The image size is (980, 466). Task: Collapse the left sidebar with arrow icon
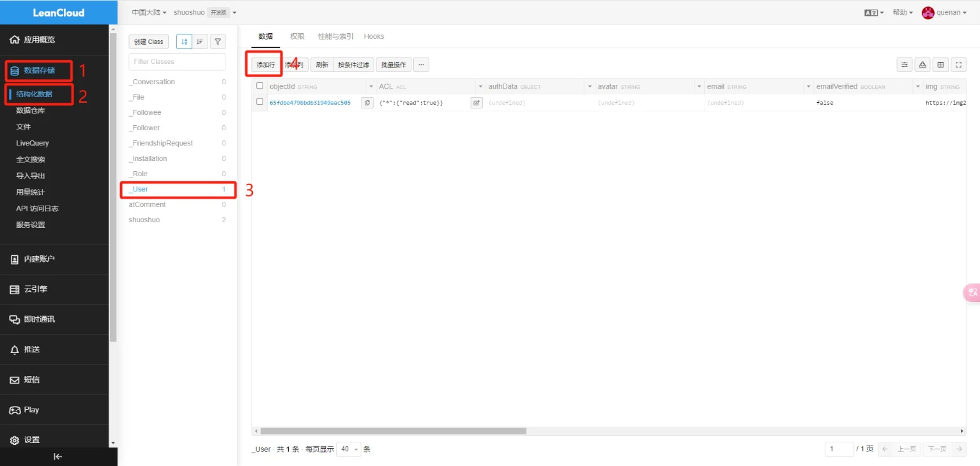point(57,456)
